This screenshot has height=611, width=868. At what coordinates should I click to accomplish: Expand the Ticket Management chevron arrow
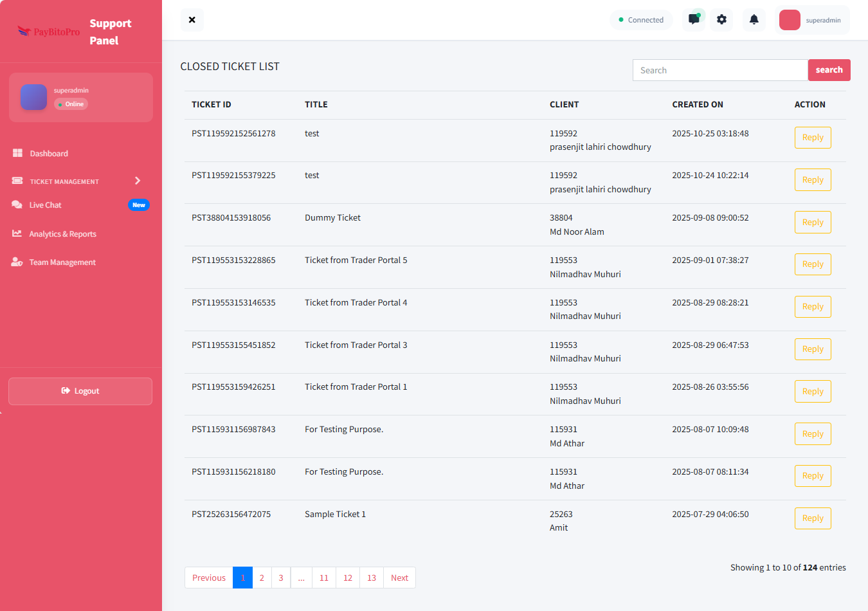(137, 181)
